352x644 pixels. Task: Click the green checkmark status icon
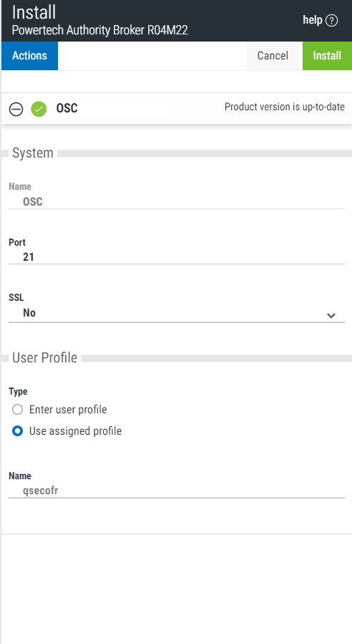coord(39,110)
